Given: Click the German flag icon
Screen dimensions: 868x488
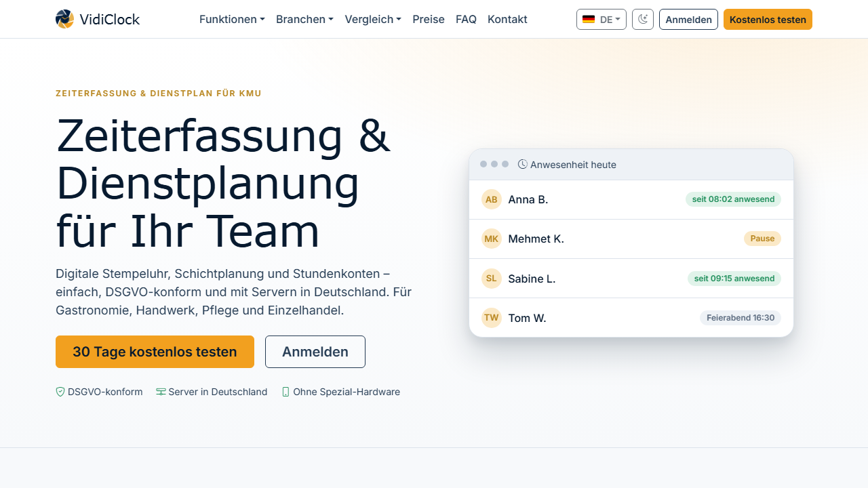Looking at the screenshot, I should tap(589, 20).
